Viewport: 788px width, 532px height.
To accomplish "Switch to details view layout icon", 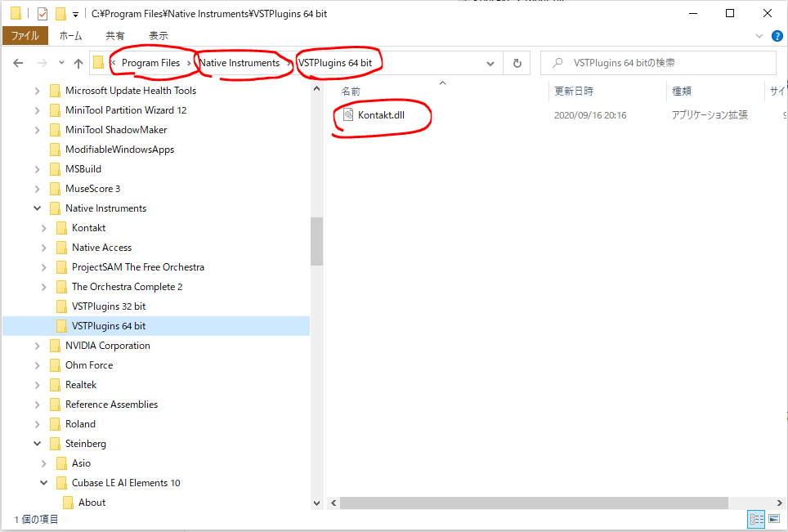I will (756, 519).
